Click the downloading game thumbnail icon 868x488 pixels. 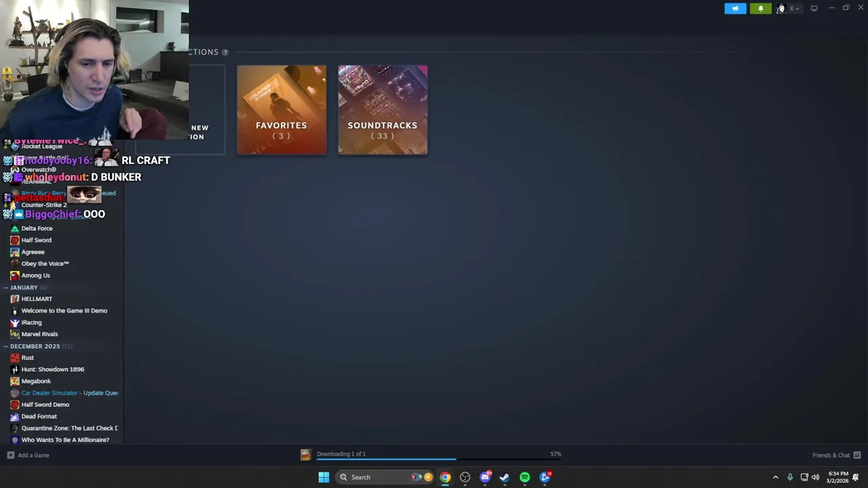tap(306, 455)
